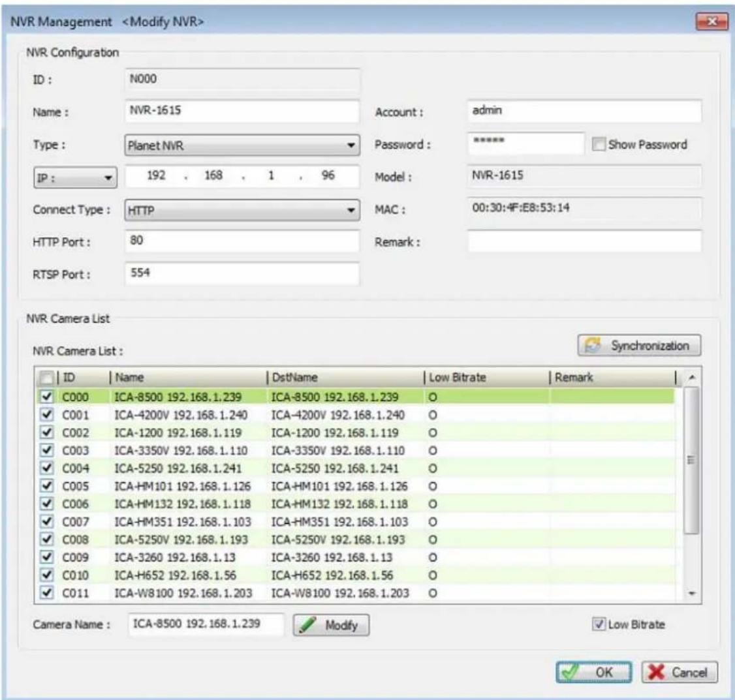
Task: Click the NVR Name input field
Action: (x=242, y=111)
